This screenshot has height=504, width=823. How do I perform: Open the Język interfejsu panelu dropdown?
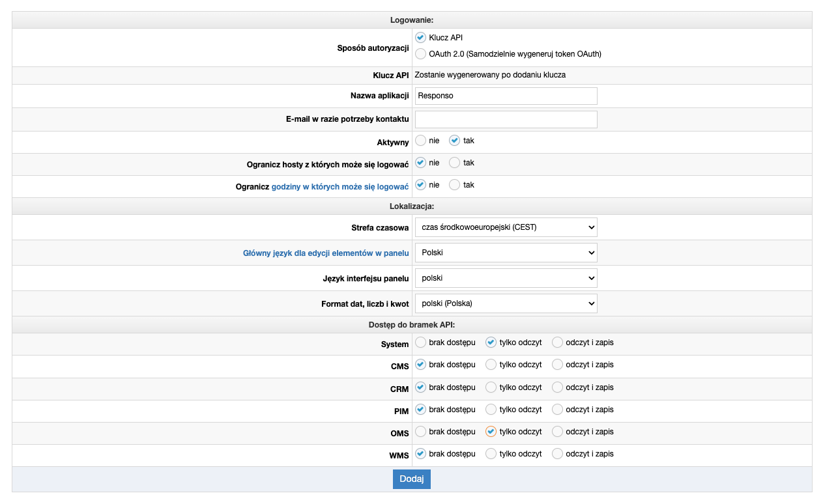(x=506, y=278)
